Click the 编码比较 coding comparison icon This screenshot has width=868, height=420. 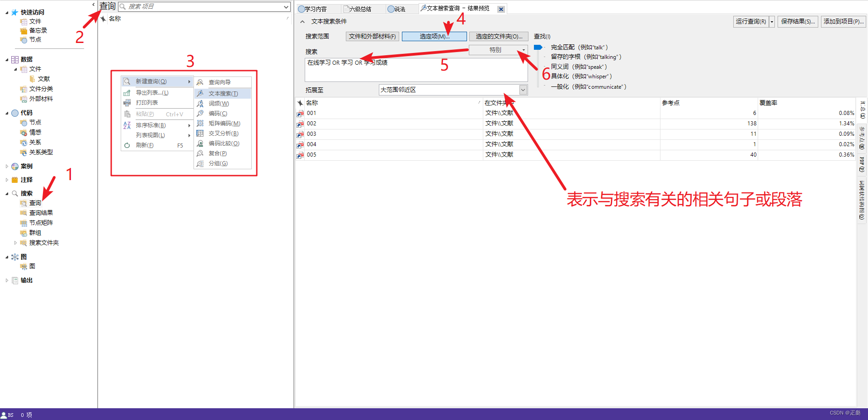(200, 143)
